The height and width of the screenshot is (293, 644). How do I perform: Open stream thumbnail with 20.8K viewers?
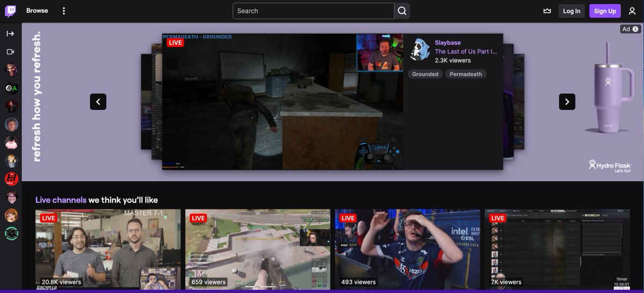(108, 250)
